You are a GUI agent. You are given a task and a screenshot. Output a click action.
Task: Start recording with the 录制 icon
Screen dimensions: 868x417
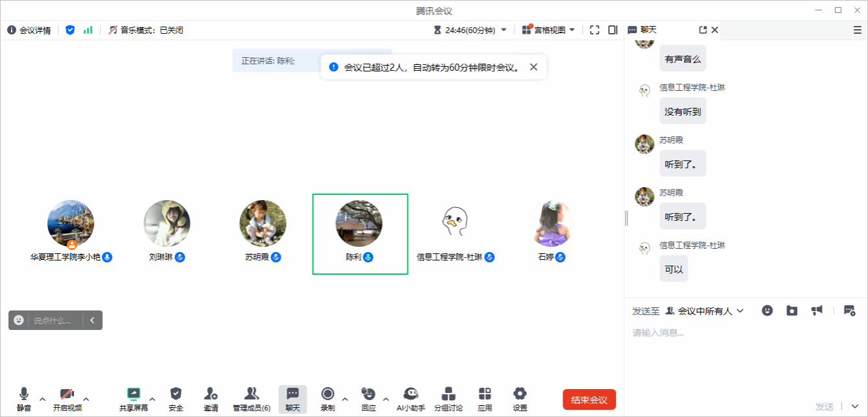coord(327,394)
